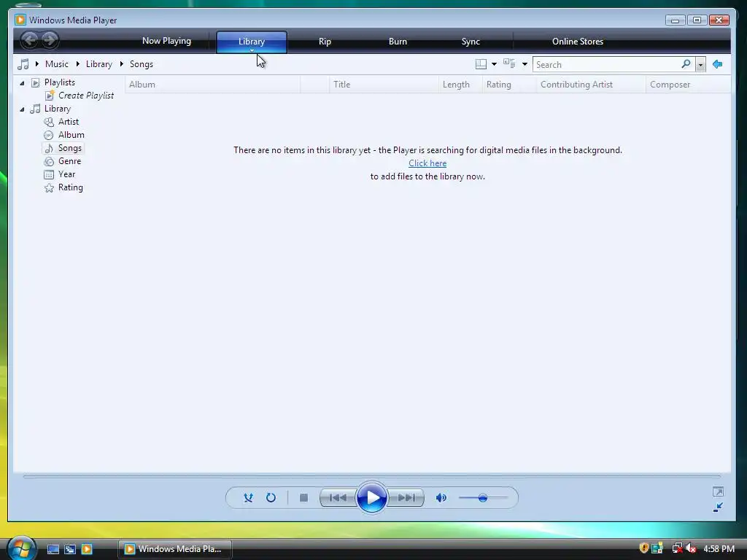Click the Music breadcrumb
The height and width of the screenshot is (560, 747).
coord(57,64)
